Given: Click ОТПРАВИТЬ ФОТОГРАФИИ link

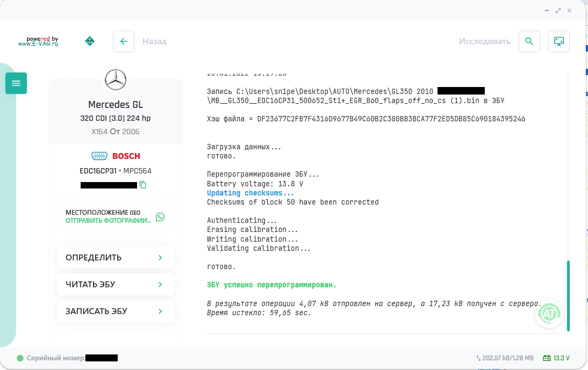Looking at the screenshot, I should coord(109,221).
